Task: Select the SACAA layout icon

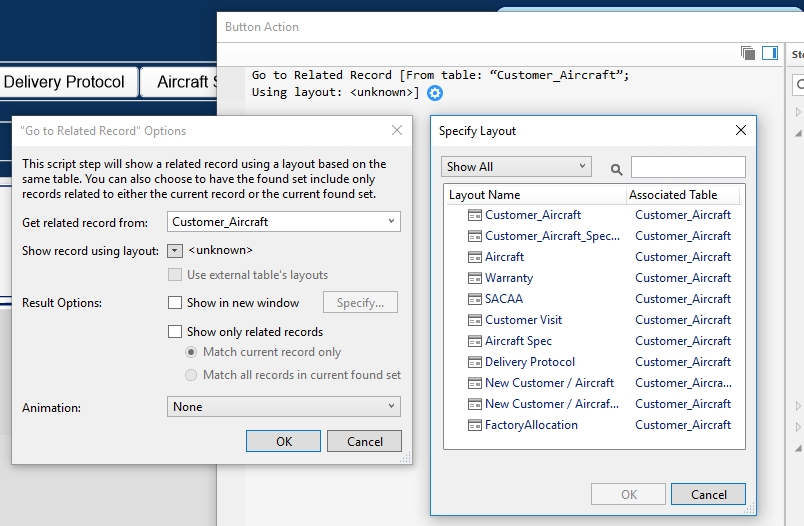Action: click(475, 299)
